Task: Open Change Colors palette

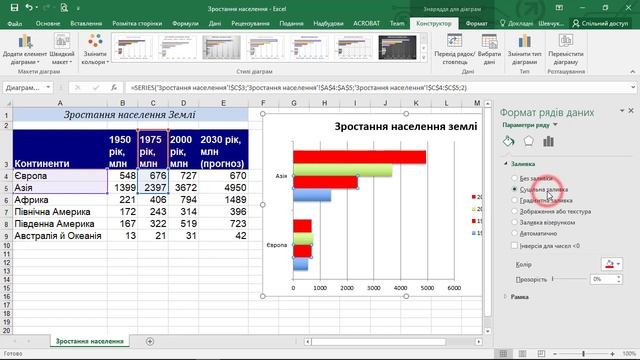Action: tap(95, 49)
